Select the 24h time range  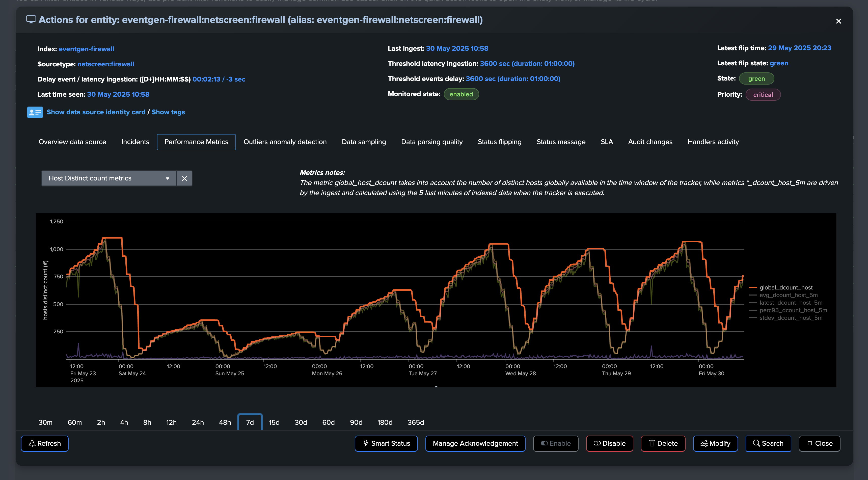coord(198,422)
